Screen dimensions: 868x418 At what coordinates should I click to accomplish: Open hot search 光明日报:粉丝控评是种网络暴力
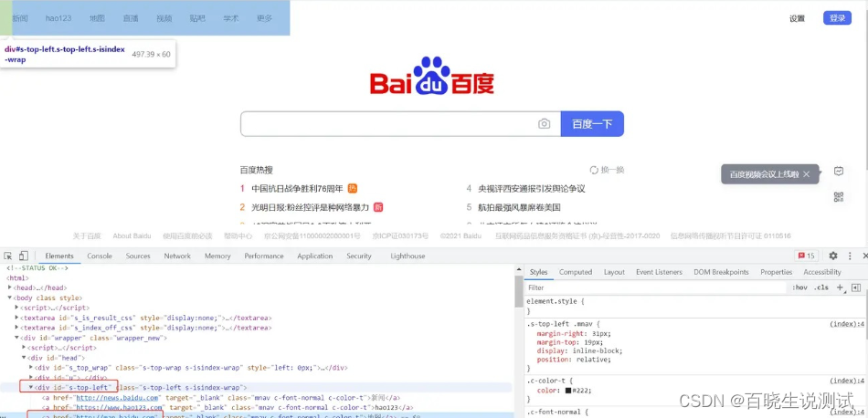tap(310, 207)
